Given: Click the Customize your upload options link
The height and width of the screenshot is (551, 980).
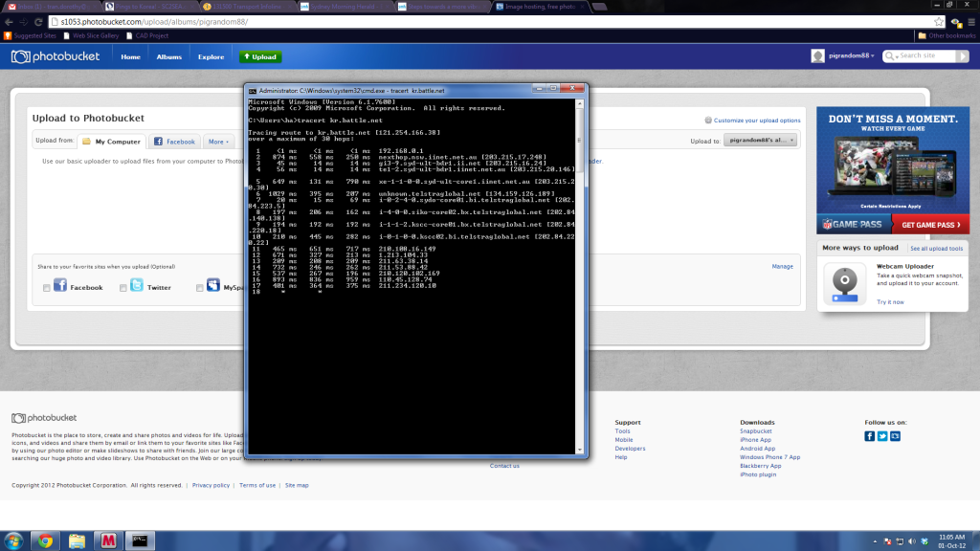Looking at the screenshot, I should [756, 121].
